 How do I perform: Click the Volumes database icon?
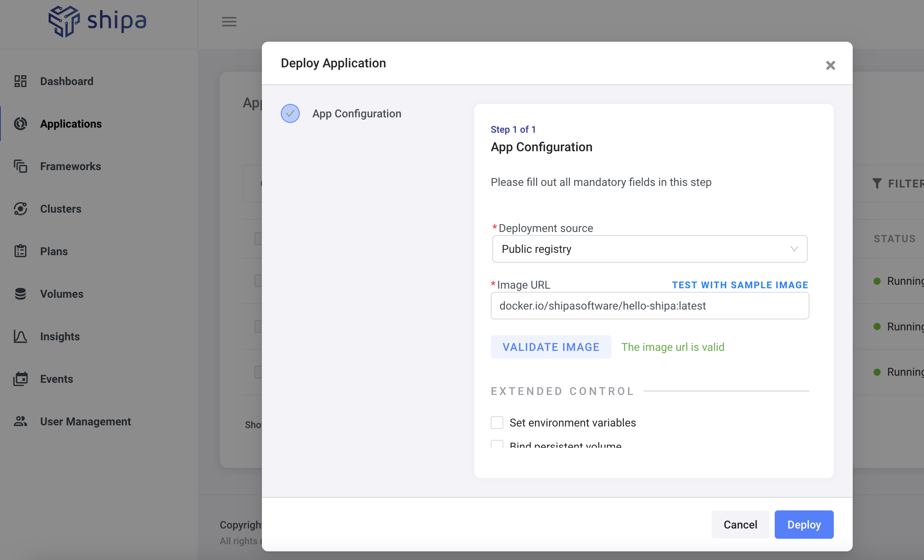coord(20,294)
